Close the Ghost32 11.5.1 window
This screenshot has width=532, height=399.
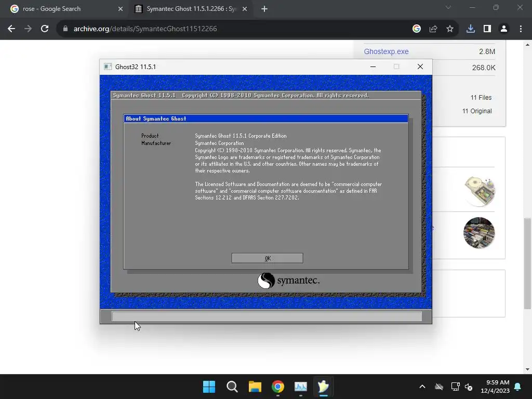(420, 66)
